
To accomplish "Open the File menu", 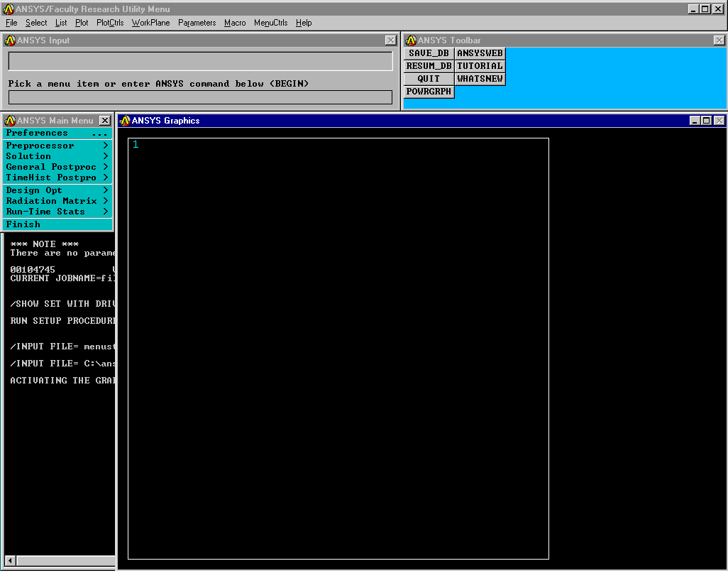I will pos(11,23).
